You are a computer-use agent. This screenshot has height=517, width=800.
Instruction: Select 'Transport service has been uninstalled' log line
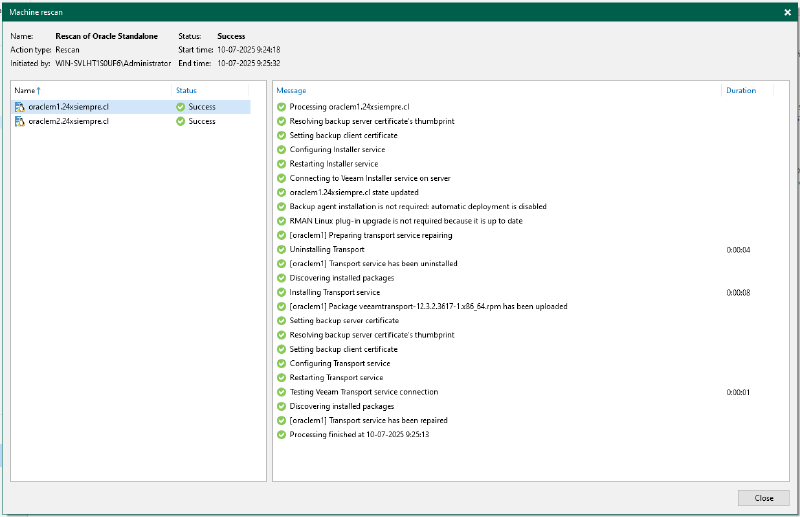coord(373,264)
